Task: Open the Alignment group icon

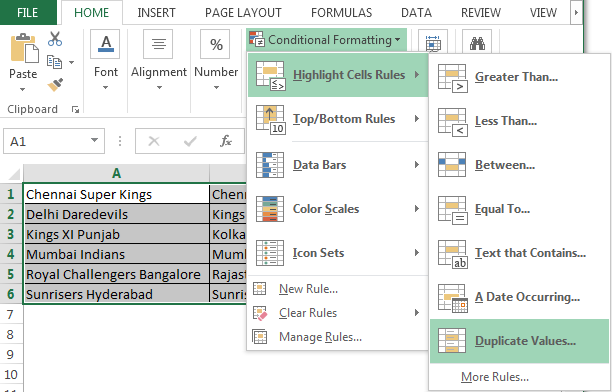Action: [x=158, y=44]
